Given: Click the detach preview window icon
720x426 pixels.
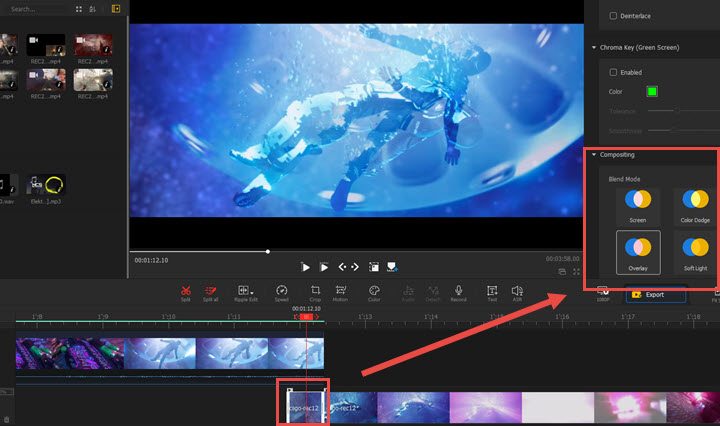Looking at the screenshot, I should coord(562,272).
